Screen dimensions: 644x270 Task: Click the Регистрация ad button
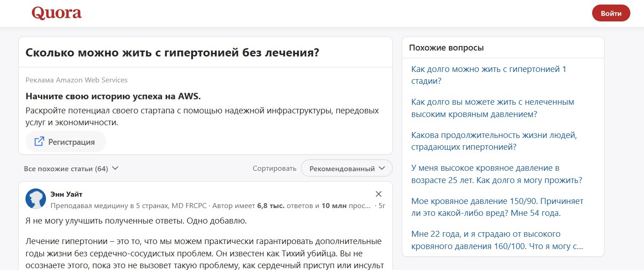[x=66, y=142]
